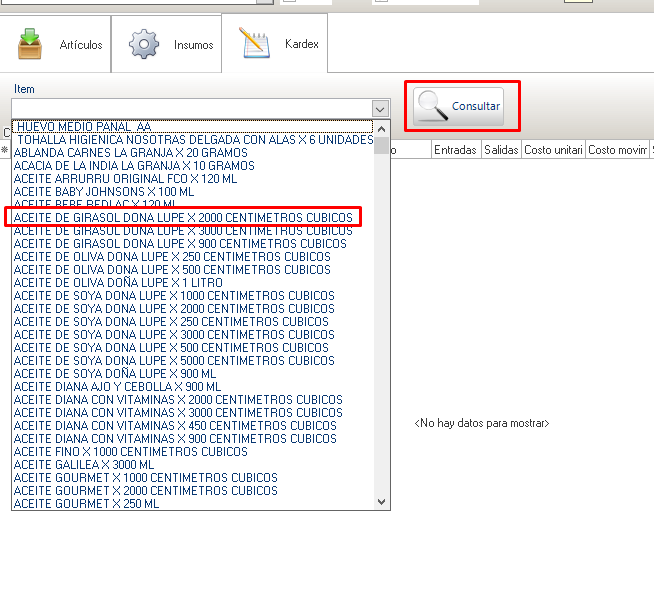Select ACEITE GALILEA X 3000 ML
This screenshot has width=654, height=608.
coord(84,464)
